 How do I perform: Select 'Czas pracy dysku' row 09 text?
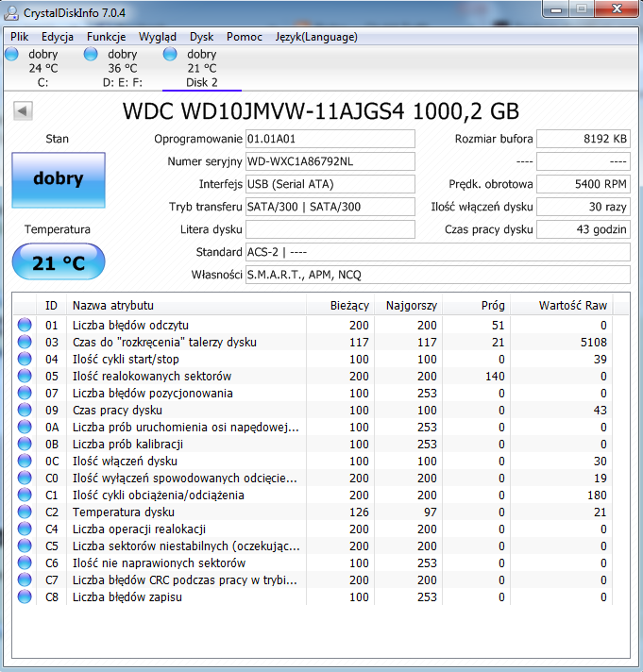(x=117, y=411)
